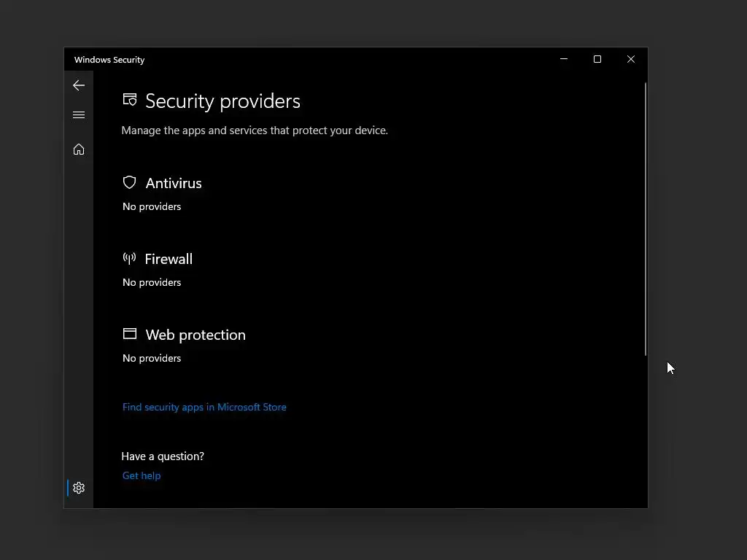The width and height of the screenshot is (747, 560).
Task: Click the Security providers page title
Action: pyautogui.click(x=222, y=101)
